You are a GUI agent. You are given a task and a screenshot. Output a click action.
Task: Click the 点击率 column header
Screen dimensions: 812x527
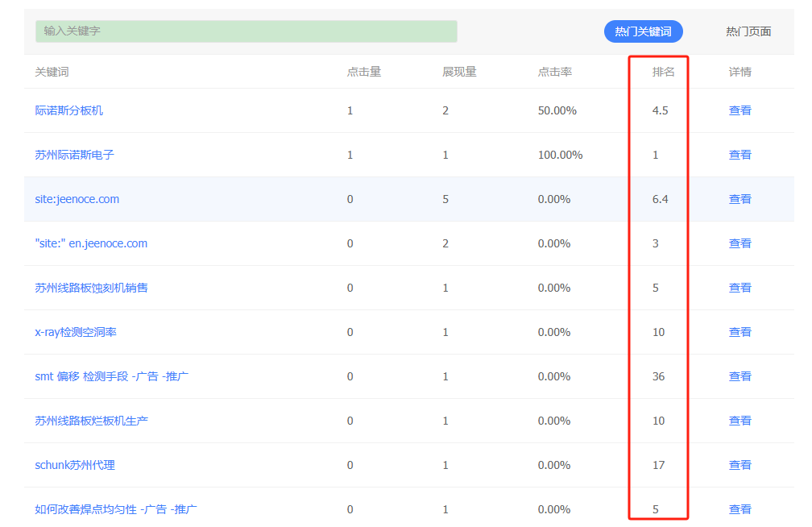(x=554, y=72)
